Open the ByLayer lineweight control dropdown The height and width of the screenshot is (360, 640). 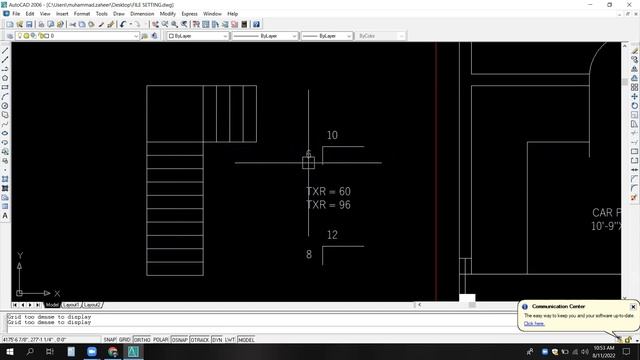click(327, 36)
